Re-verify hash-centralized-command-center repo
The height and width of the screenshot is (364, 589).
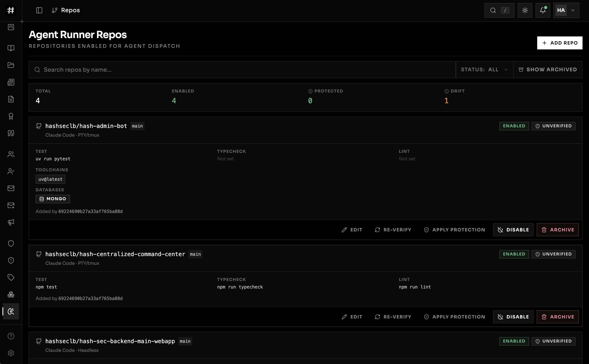click(x=393, y=317)
